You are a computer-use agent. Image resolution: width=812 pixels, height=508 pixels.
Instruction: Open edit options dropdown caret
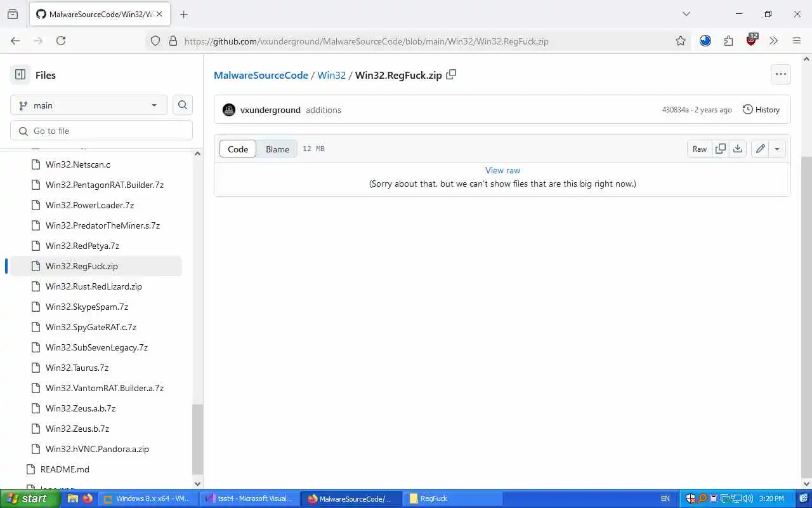777,149
